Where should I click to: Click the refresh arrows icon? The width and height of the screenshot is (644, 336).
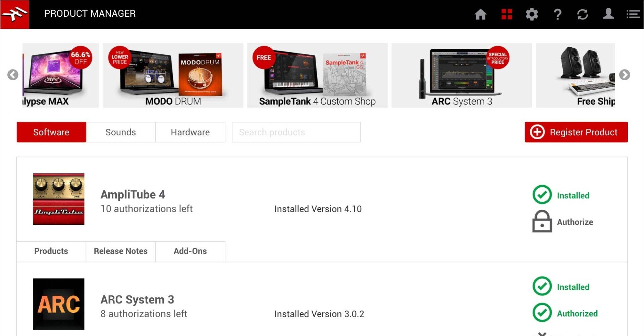(x=583, y=14)
